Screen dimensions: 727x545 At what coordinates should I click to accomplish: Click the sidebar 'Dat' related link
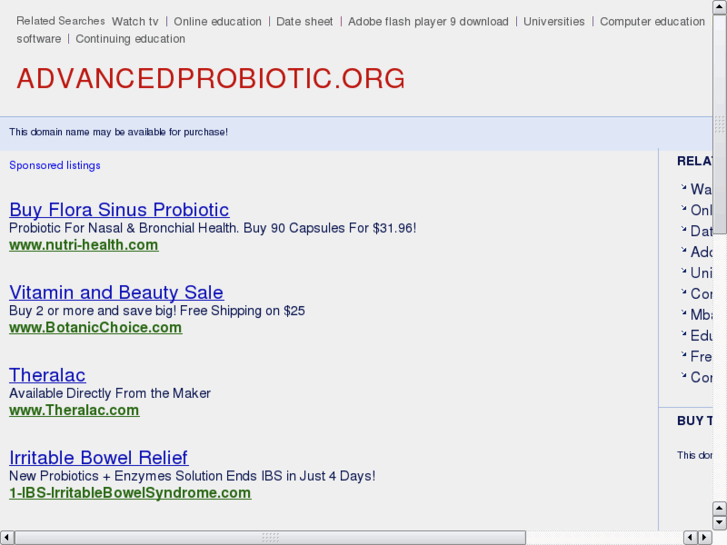pyautogui.click(x=701, y=231)
